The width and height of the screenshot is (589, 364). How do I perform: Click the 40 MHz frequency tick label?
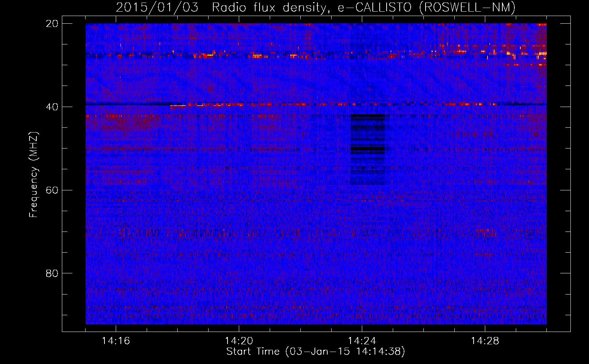pyautogui.click(x=52, y=107)
